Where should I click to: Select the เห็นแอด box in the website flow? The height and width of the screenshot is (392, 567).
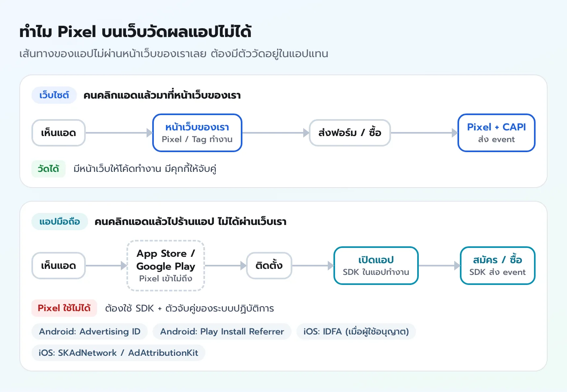point(59,133)
